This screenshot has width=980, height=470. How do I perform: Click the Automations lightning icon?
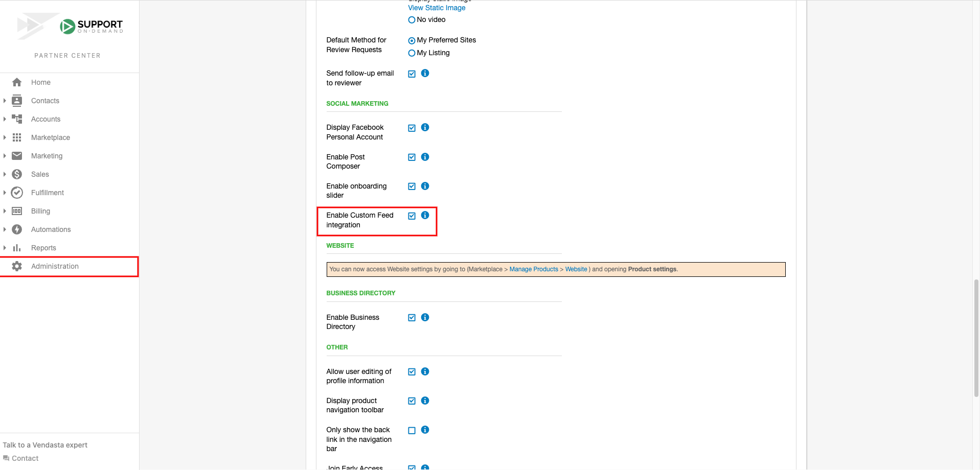coord(17,229)
